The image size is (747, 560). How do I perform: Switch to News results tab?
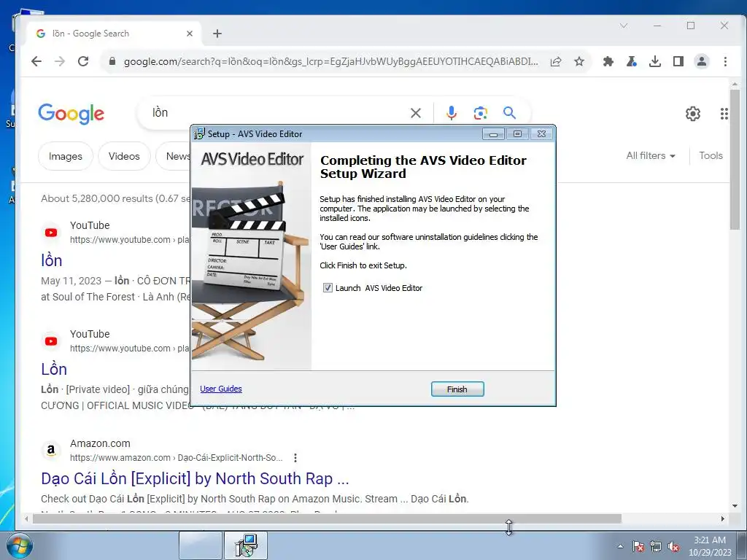pyautogui.click(x=174, y=156)
